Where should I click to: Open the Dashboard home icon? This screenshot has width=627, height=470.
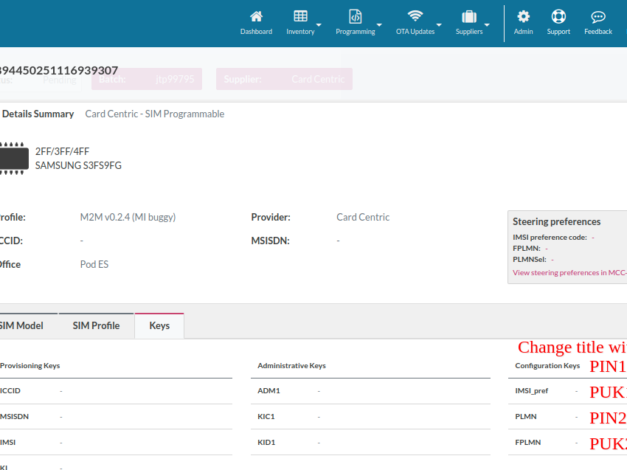coord(256,17)
